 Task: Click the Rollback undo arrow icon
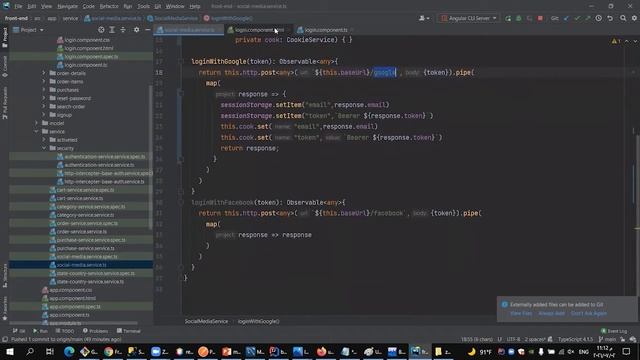610,18
